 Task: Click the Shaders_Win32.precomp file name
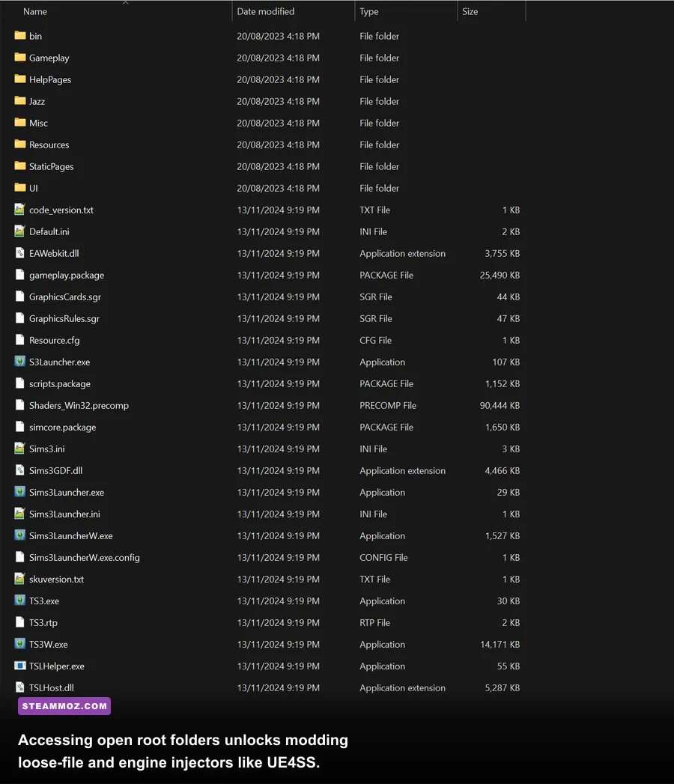click(79, 406)
